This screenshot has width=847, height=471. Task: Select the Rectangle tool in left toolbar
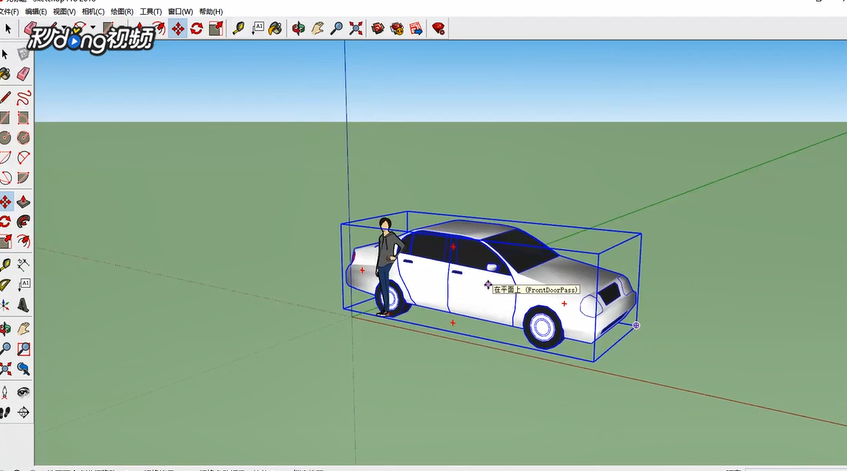coord(5,118)
